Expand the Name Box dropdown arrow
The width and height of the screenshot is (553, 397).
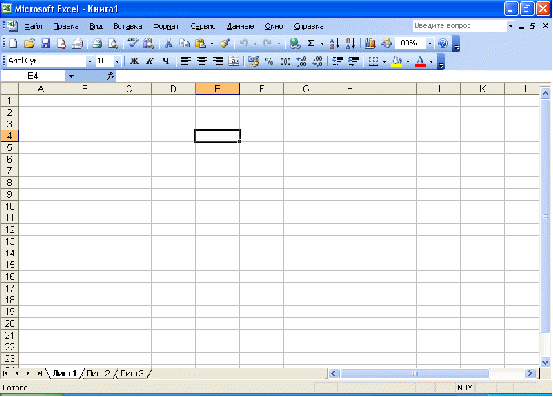click(x=71, y=76)
